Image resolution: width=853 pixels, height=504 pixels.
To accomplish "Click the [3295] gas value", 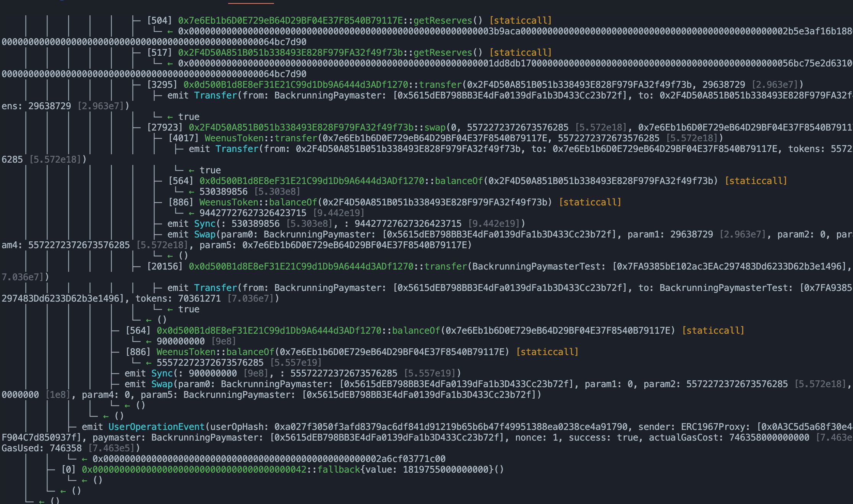I will click(x=162, y=84).
